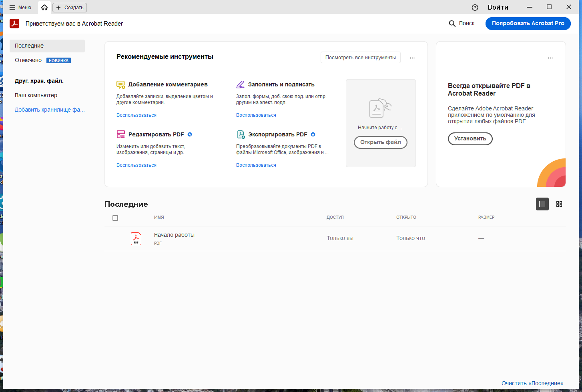The width and height of the screenshot is (582, 392).
Task: Click the Help question mark icon
Action: [x=475, y=7]
